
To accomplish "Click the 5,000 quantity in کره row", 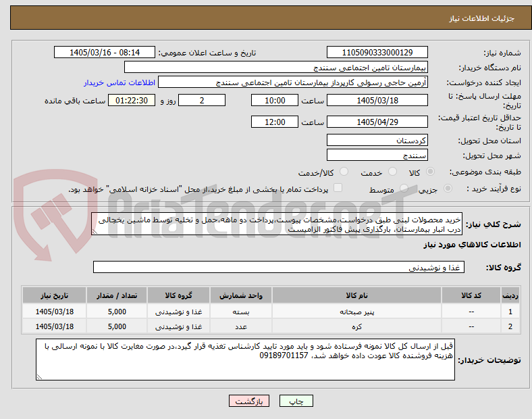I will [x=117, y=326].
